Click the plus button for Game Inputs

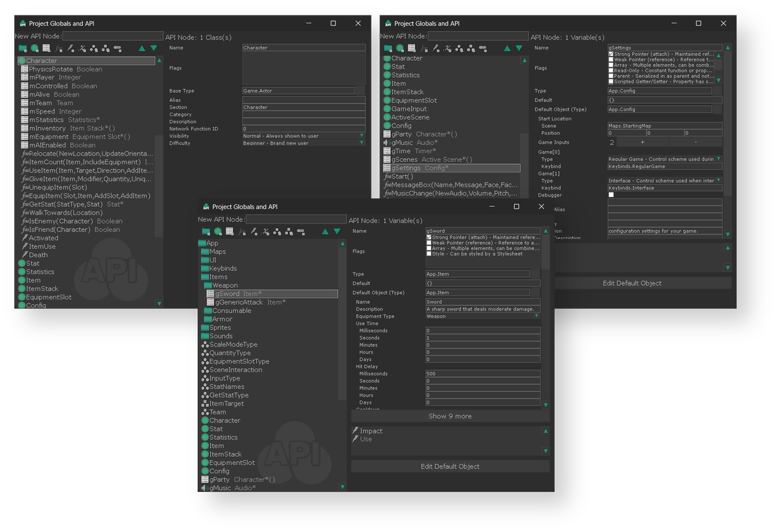click(x=642, y=142)
